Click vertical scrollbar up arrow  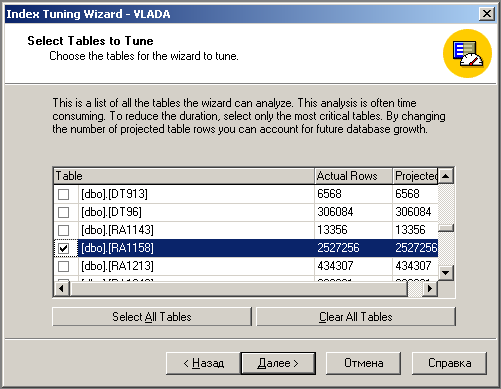446,176
